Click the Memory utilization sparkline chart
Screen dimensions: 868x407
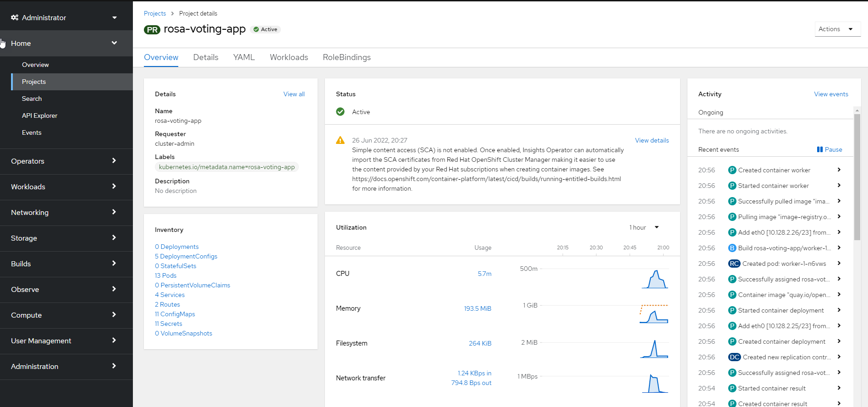(654, 313)
